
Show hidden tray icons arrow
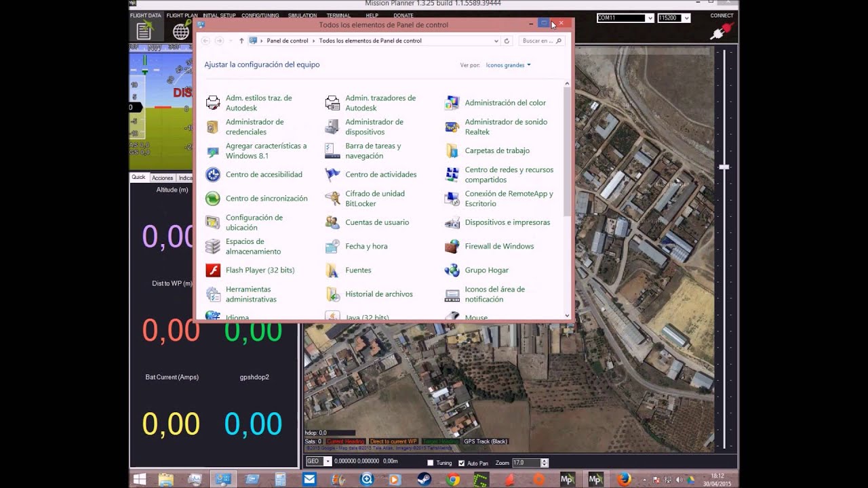(x=645, y=479)
